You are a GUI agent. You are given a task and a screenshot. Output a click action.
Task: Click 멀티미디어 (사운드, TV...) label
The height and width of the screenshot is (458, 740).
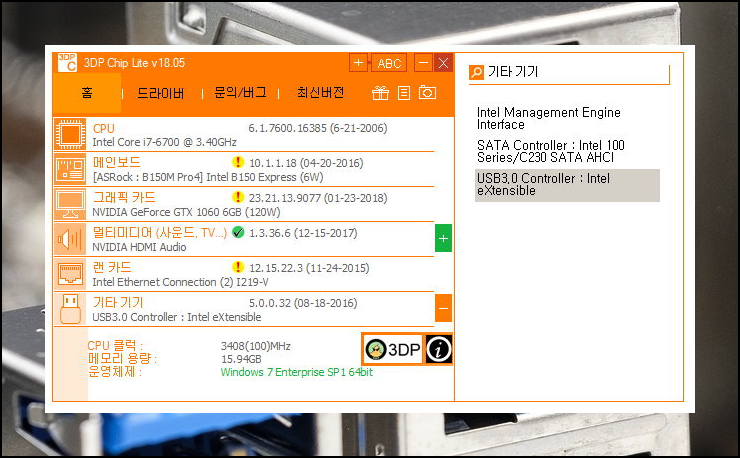(x=160, y=232)
